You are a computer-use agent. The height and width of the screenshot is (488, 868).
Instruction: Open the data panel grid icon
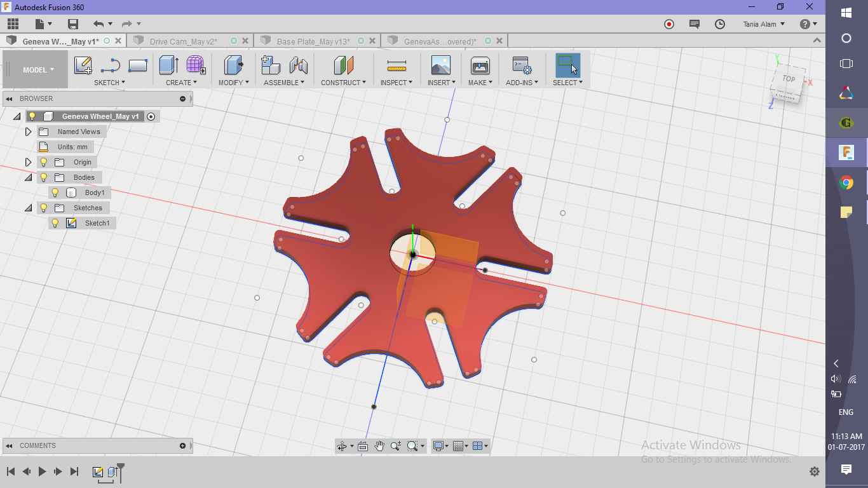(x=13, y=24)
